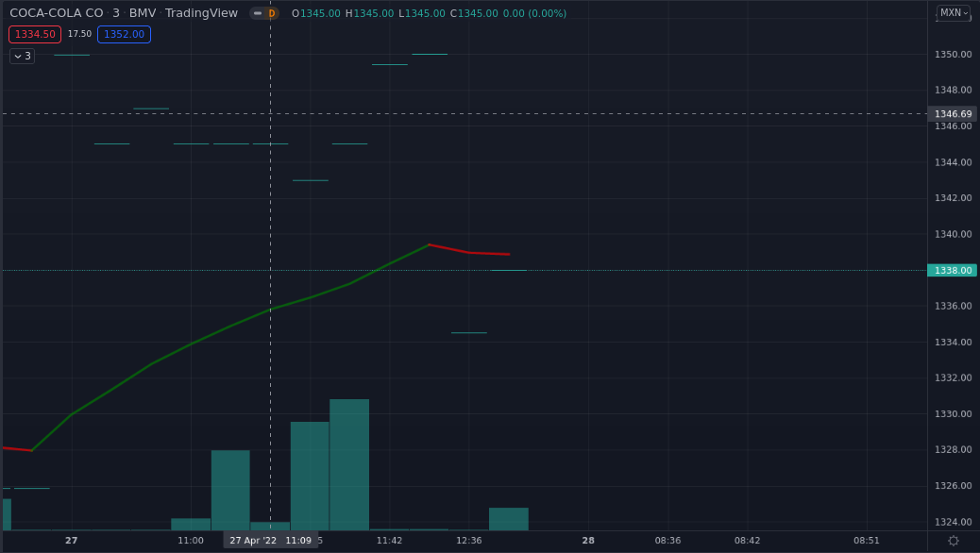The image size is (980, 553).
Task: Click 1334.00 on the price axis
Action: click(x=954, y=343)
